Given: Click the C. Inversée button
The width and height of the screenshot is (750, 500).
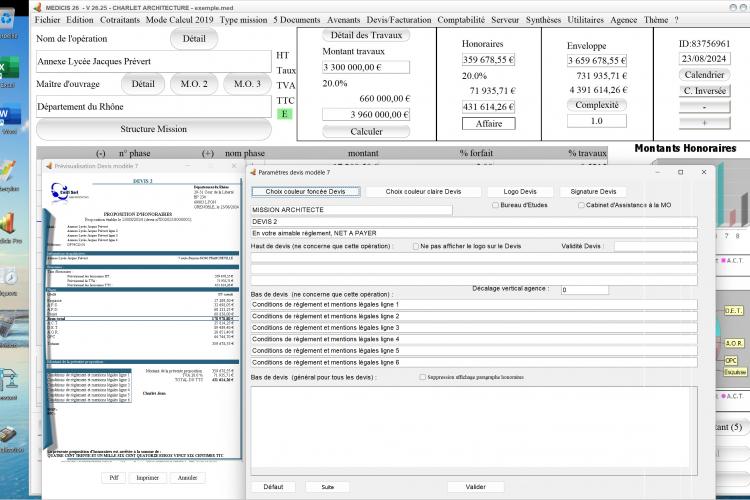Looking at the screenshot, I should point(705,91).
